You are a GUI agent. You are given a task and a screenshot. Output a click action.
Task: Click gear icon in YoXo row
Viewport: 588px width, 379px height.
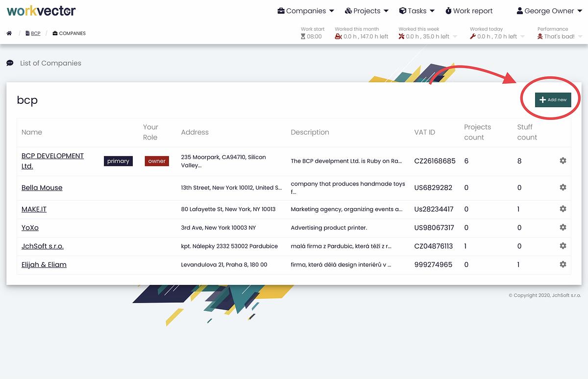pyautogui.click(x=563, y=228)
